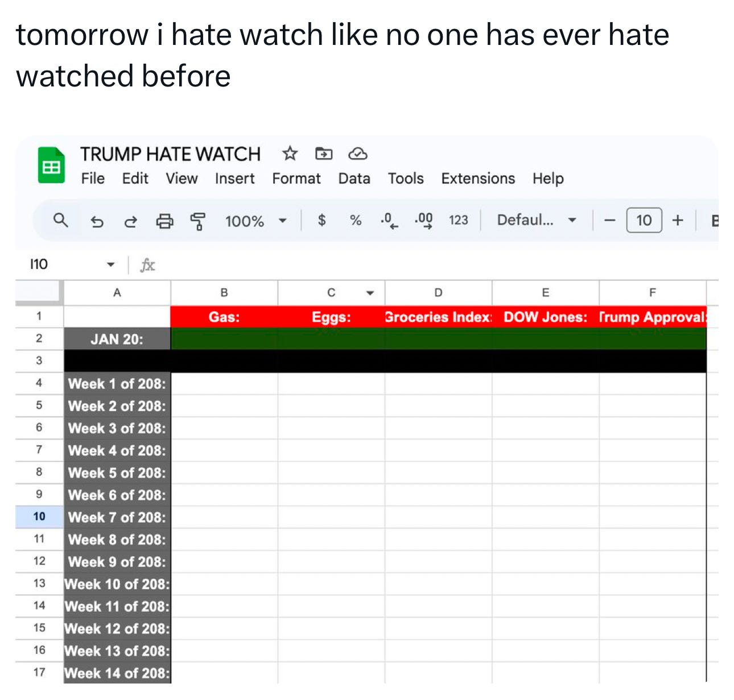Viewport: 734px width, 700px height.
Task: Select column B header
Action: point(224,293)
